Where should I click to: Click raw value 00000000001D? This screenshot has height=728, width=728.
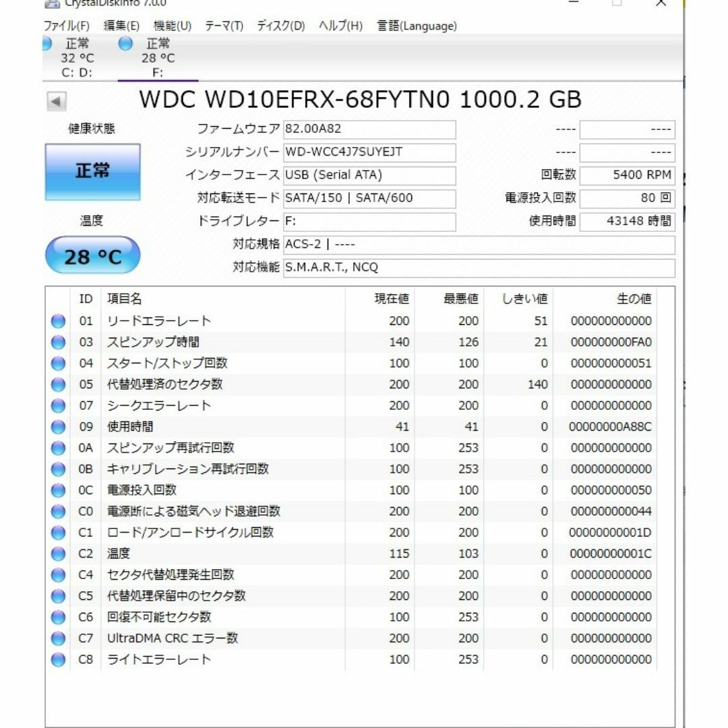[611, 533]
